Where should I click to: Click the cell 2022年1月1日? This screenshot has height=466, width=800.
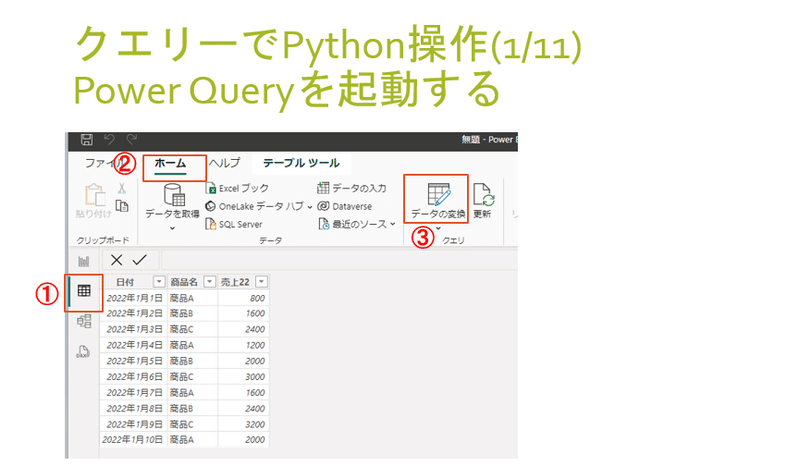(135, 298)
